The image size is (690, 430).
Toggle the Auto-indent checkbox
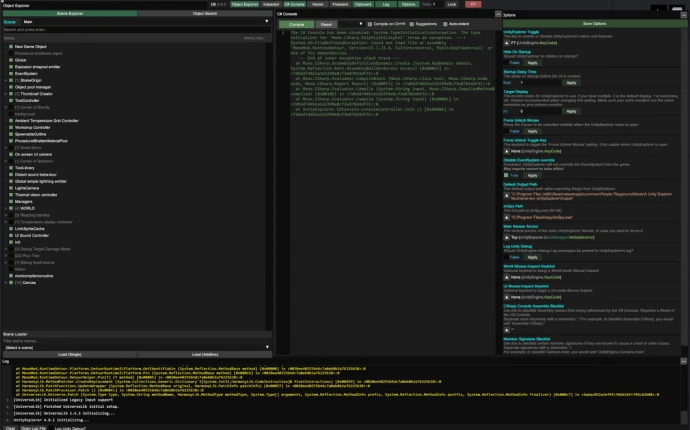point(445,24)
